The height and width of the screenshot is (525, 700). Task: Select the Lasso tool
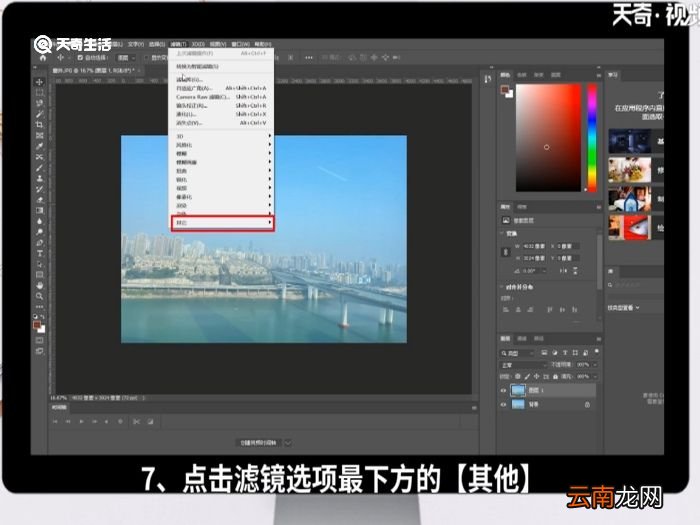click(x=39, y=104)
